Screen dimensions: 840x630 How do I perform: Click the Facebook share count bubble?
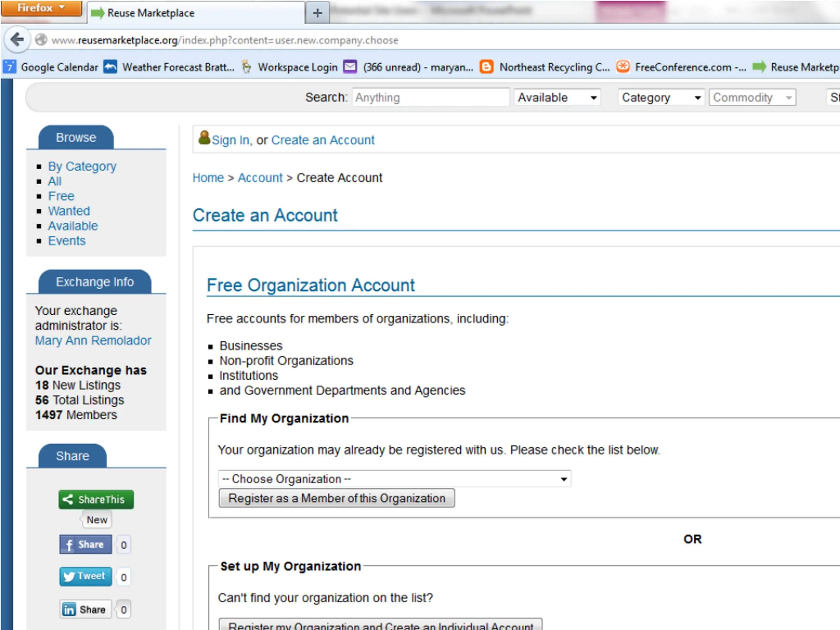point(123,545)
